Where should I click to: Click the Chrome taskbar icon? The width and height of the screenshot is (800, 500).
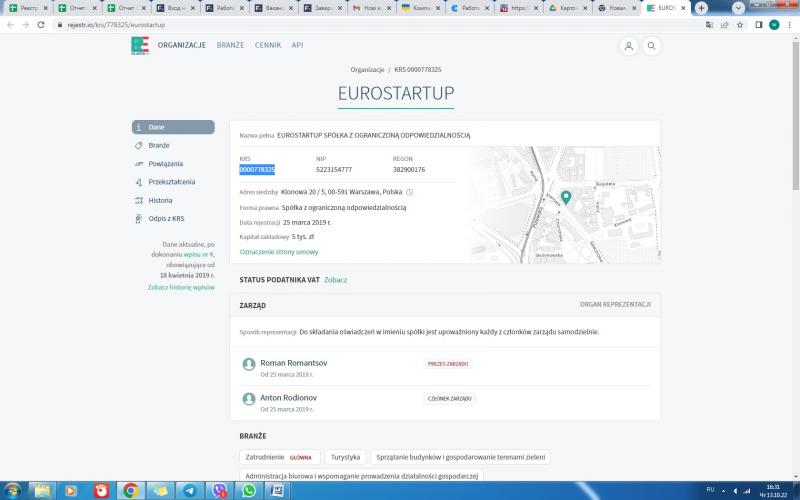click(x=131, y=491)
